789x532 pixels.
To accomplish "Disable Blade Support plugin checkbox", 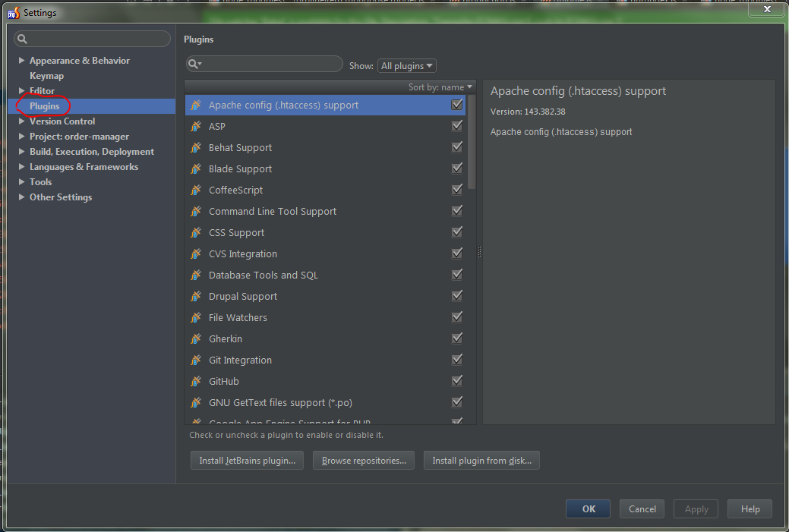I will pyautogui.click(x=457, y=168).
